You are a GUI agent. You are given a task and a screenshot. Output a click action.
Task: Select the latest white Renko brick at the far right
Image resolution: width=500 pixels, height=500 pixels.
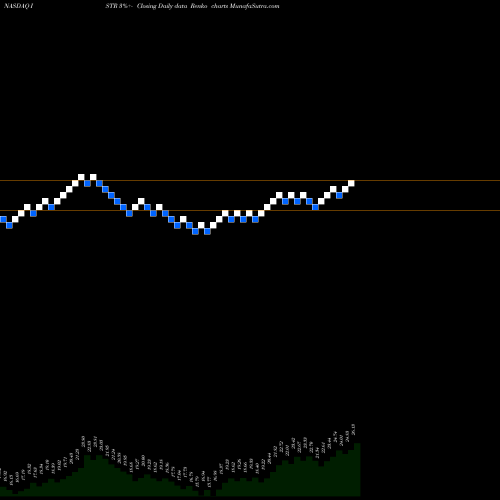351,183
